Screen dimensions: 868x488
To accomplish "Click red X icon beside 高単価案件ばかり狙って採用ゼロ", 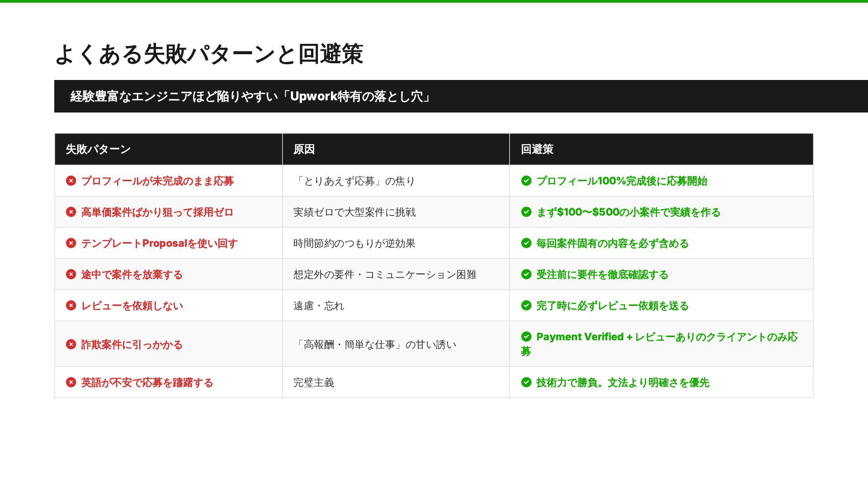I will click(x=71, y=212).
